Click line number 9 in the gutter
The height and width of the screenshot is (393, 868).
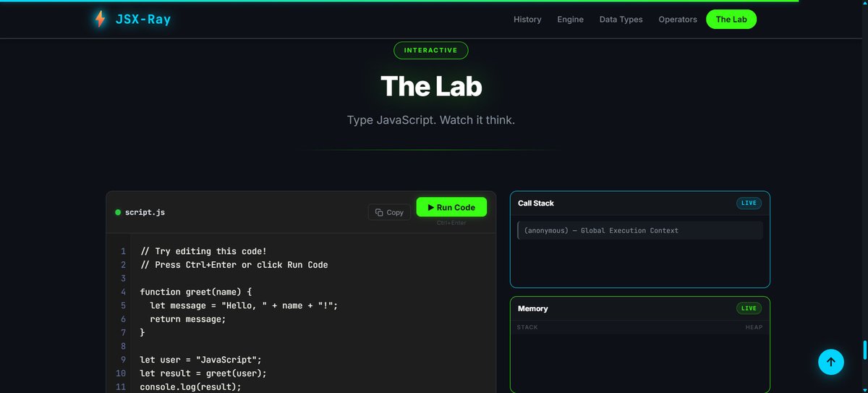(x=123, y=360)
